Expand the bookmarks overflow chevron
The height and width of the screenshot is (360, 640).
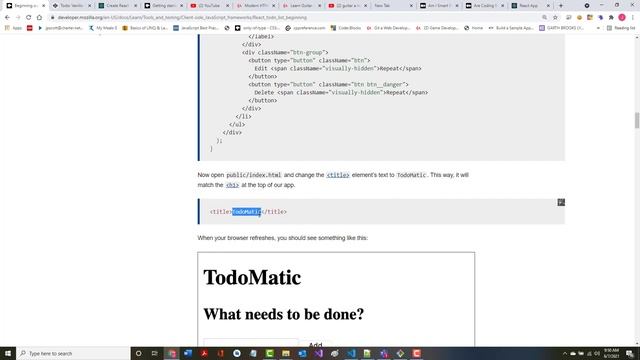click(x=598, y=28)
